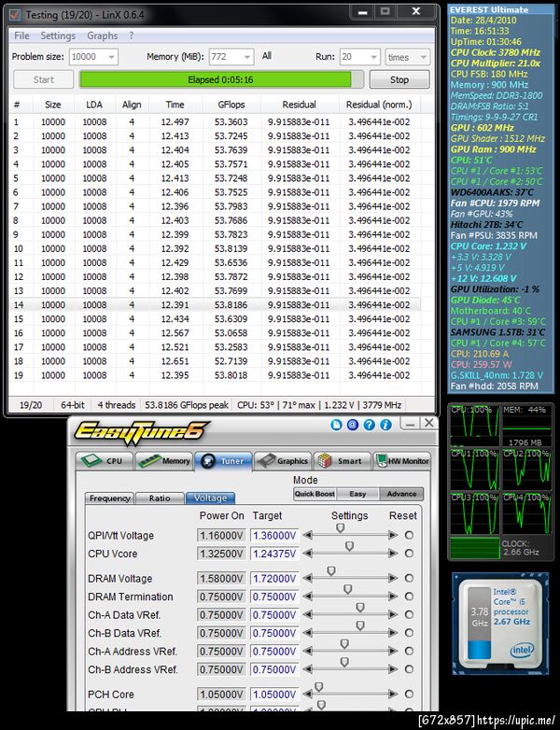Choose Quick Boost mode
Viewport: 560px width, 730px height.
(x=315, y=494)
